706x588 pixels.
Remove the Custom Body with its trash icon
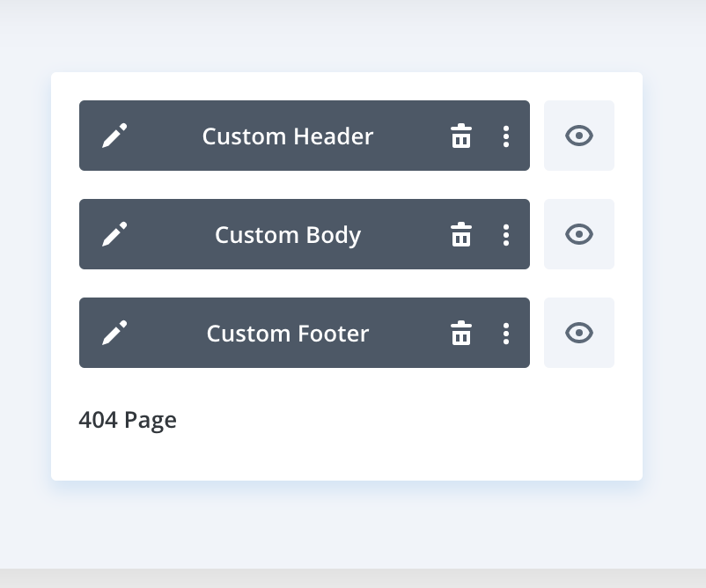pos(461,234)
